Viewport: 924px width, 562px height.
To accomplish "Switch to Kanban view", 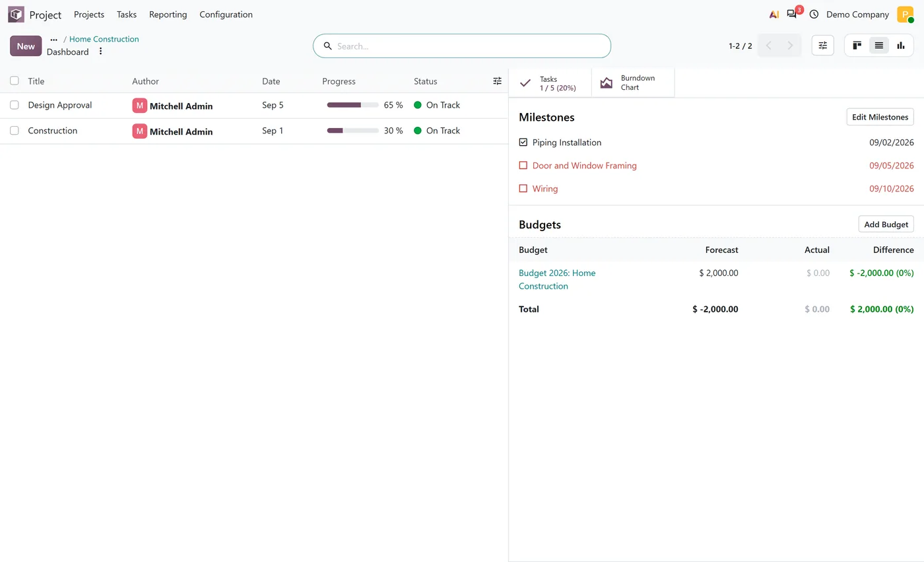I will [857, 46].
